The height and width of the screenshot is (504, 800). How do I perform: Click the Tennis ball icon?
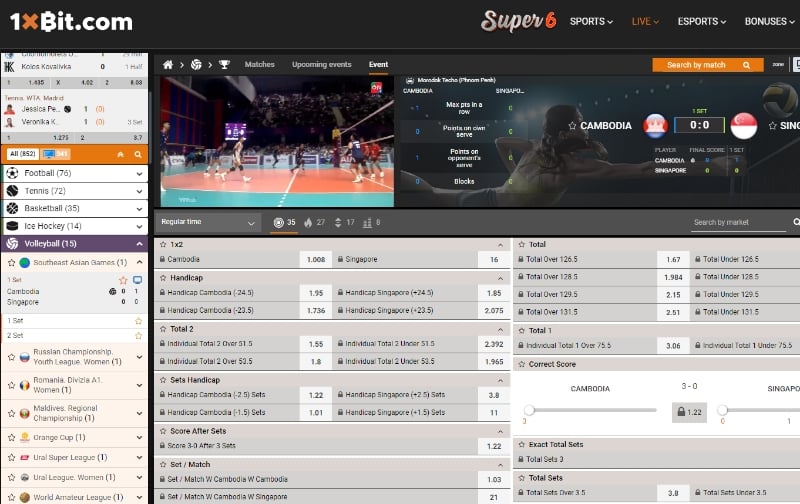[x=12, y=191]
